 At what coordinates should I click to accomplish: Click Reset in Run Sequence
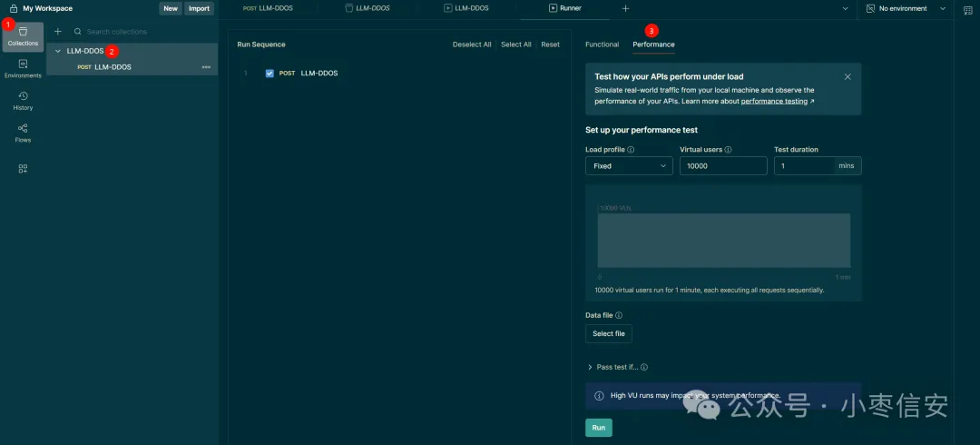[x=551, y=44]
